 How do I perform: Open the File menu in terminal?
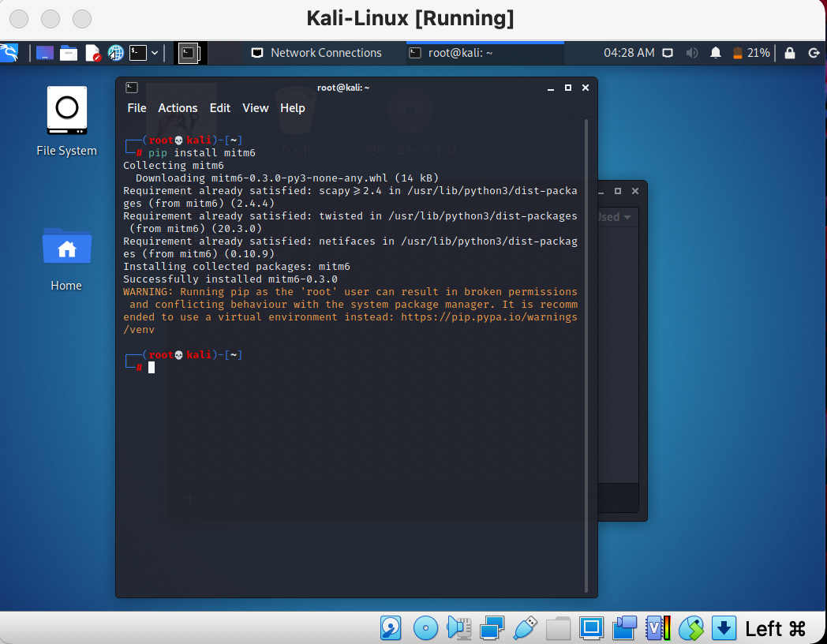point(137,107)
